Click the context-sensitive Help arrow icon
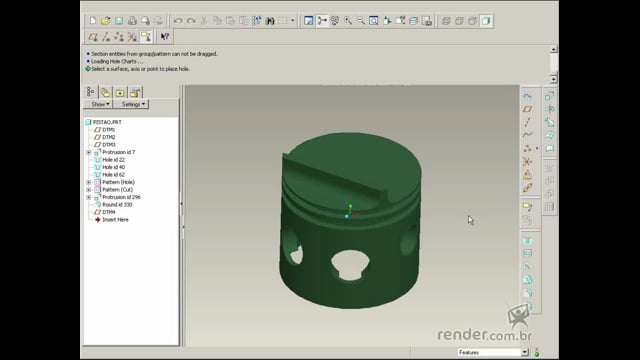Screen dimensions: 640x360 click(x=164, y=37)
